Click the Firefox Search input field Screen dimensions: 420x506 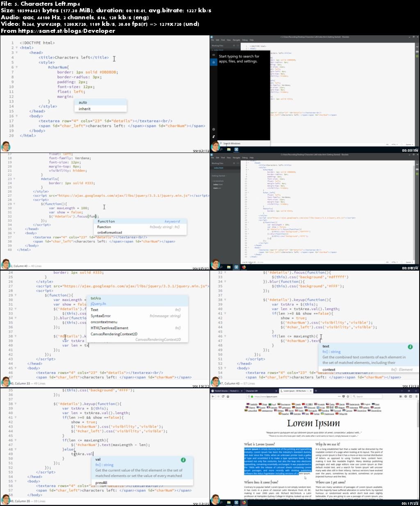(367, 397)
